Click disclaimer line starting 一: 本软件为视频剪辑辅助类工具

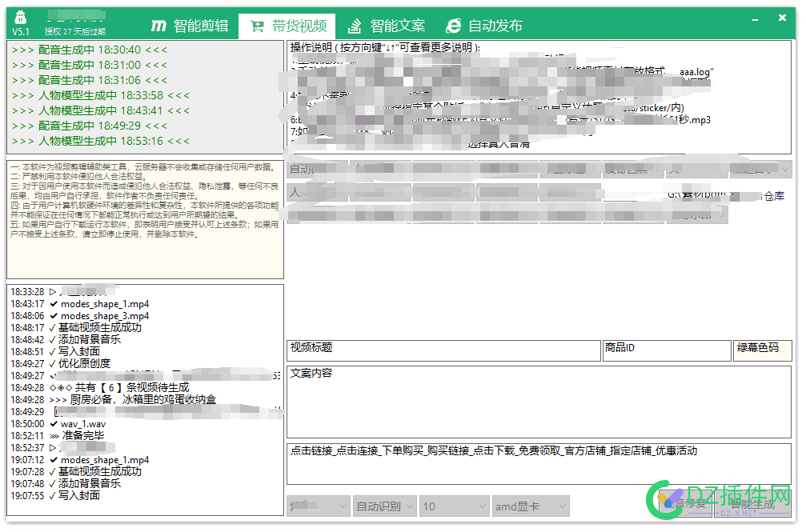click(142, 167)
